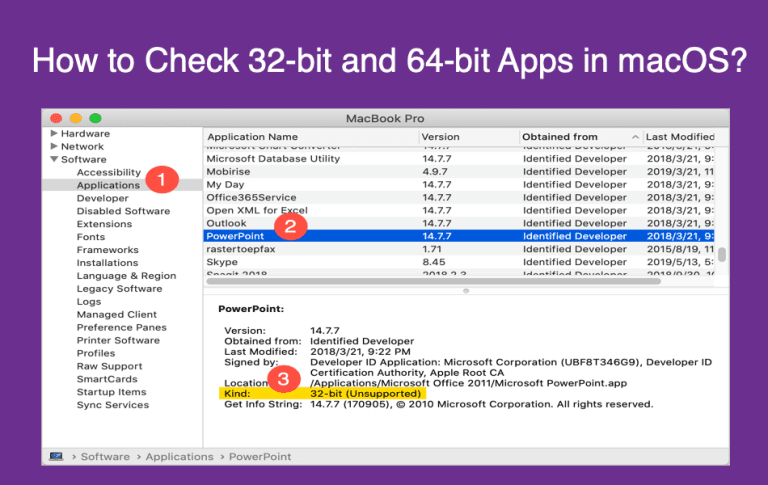Click rastertoepfax version 1.71 cell
This screenshot has width=768, height=485.
(x=432, y=249)
